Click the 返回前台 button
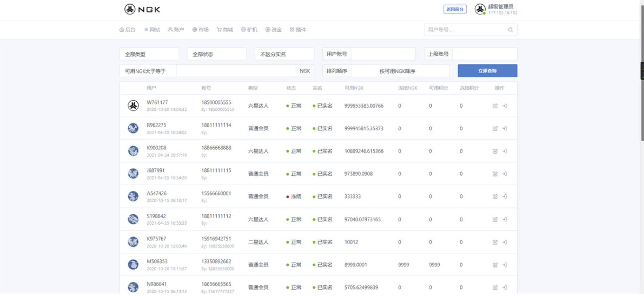Viewport: 644px width, 296px height. pos(455,9)
